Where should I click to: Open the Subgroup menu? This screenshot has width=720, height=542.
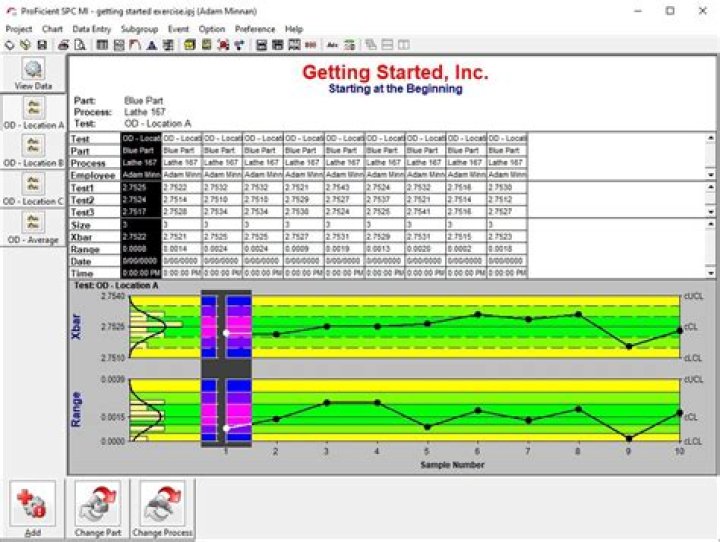(x=140, y=29)
